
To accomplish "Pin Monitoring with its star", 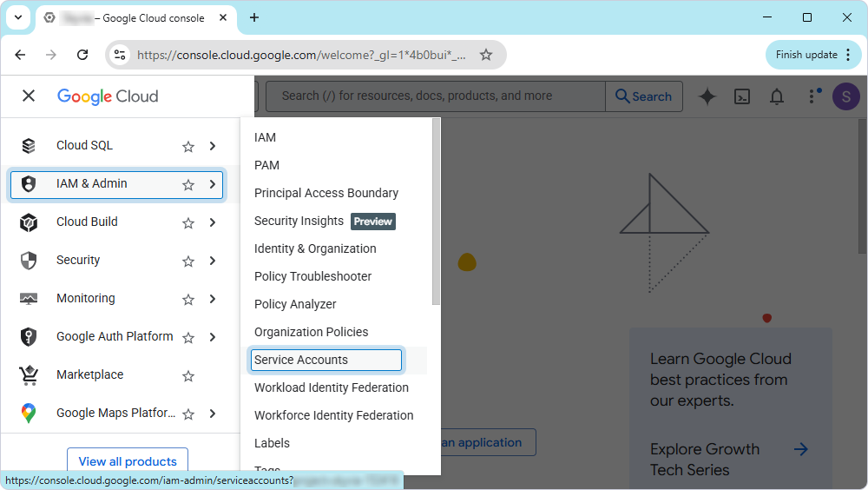I will coord(188,300).
